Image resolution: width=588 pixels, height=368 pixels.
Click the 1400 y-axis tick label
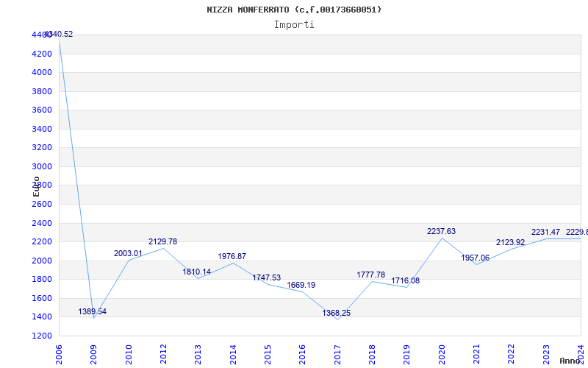pos(42,317)
